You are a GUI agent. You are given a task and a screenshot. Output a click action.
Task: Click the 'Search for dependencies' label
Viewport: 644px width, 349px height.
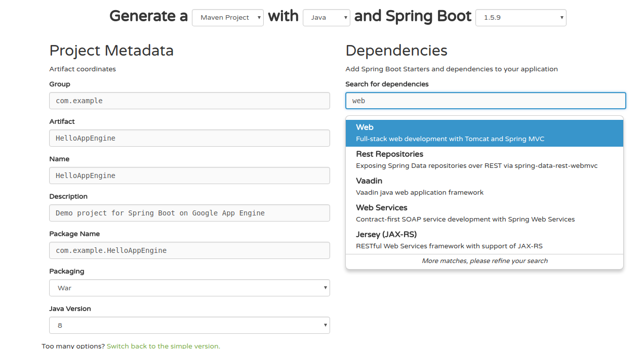click(387, 84)
